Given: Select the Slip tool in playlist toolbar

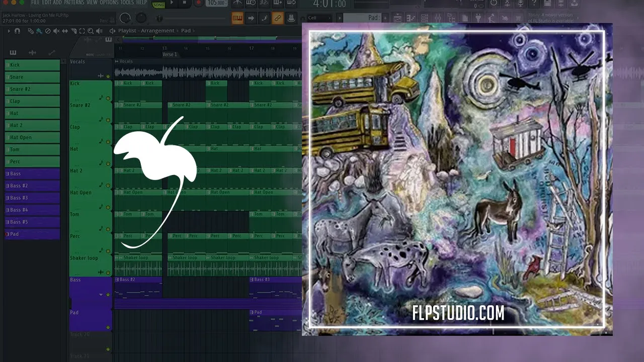Looking at the screenshot, I should click(65, 31).
